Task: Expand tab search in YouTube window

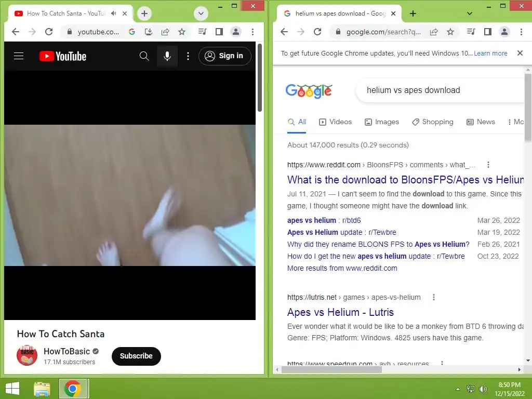Action: point(201,13)
